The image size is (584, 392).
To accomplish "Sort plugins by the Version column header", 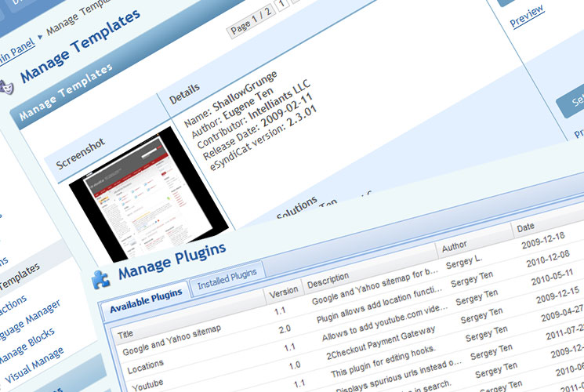I will pos(284,293).
